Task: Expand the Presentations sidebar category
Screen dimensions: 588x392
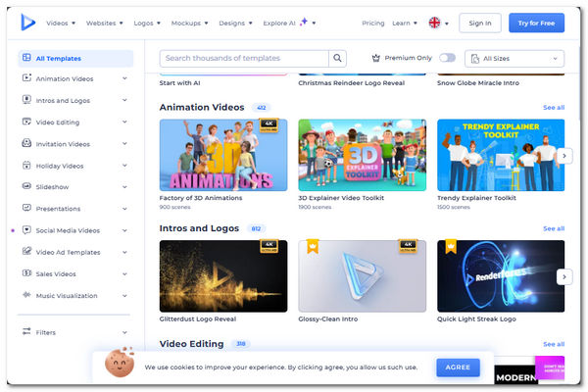Action: click(x=124, y=209)
